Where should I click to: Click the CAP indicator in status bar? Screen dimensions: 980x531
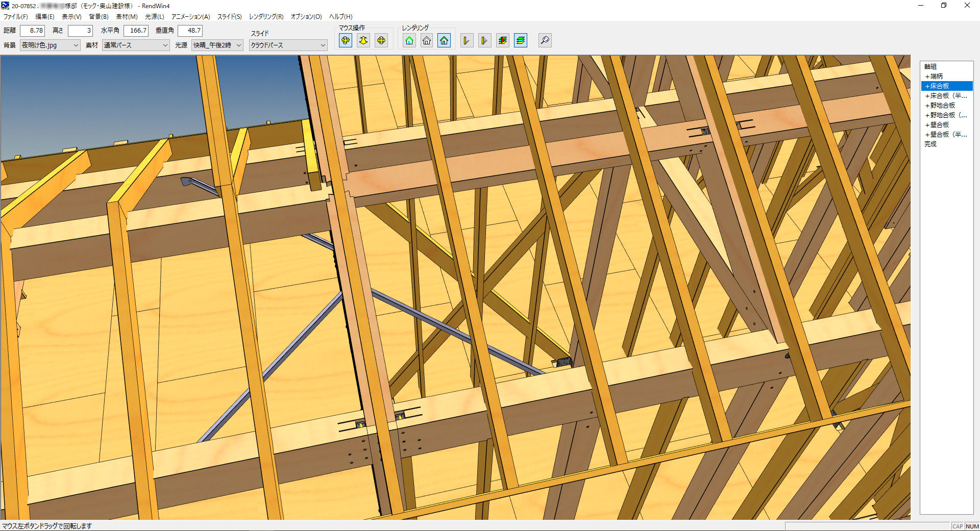(x=958, y=526)
